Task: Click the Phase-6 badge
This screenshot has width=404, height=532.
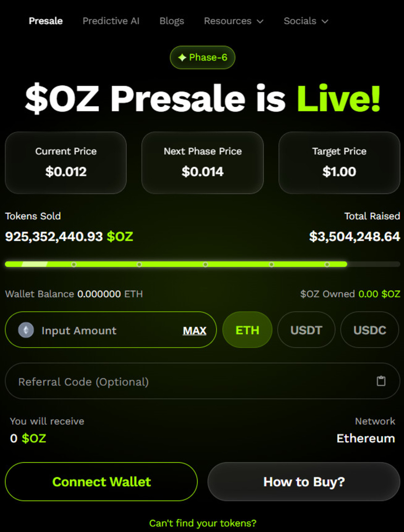Action: tap(203, 58)
